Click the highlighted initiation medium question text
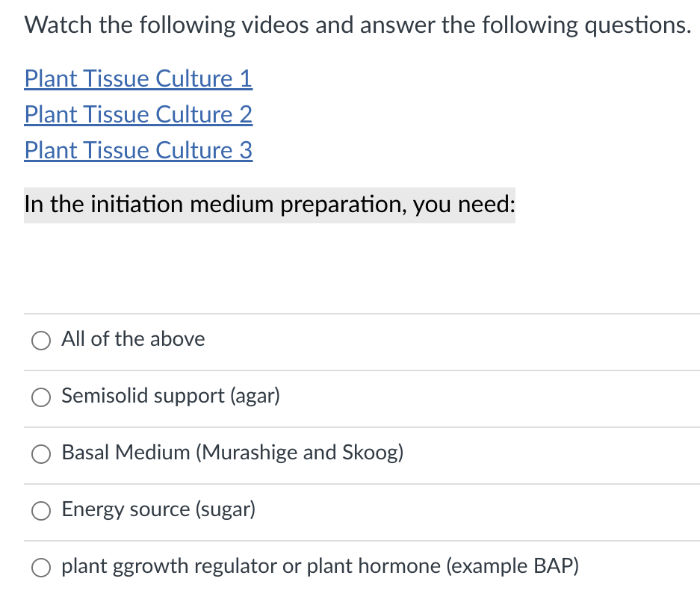This screenshot has height=608, width=700. coord(269,205)
